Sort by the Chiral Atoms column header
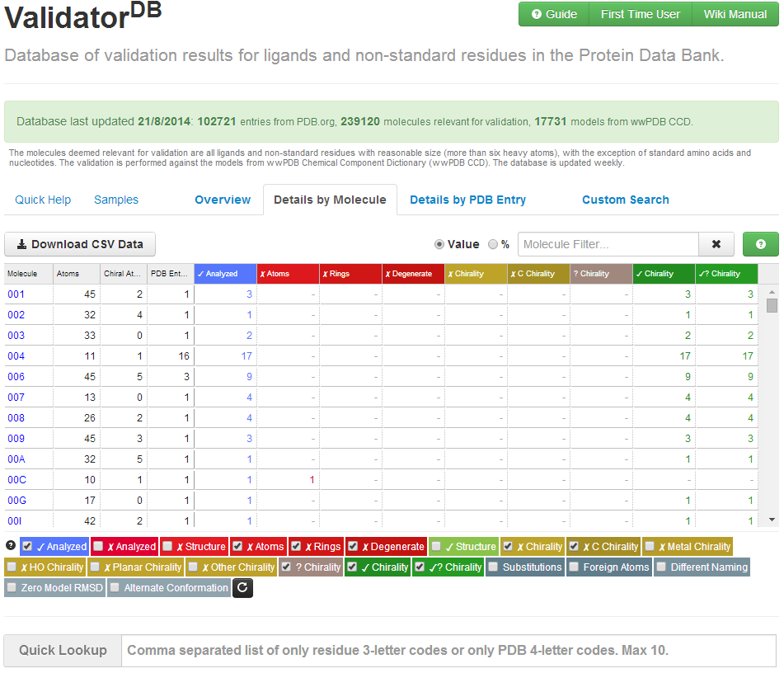Screen dimensions: 784x673 (124, 274)
